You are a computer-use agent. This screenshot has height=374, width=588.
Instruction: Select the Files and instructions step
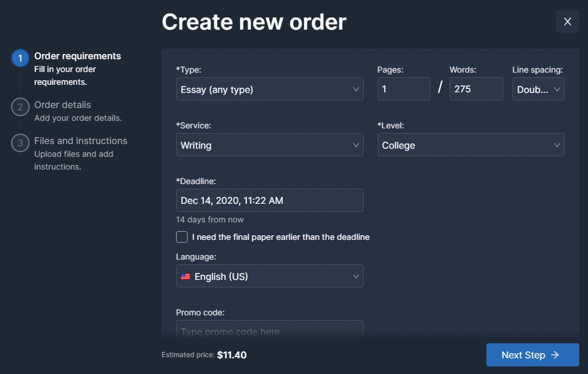coord(80,141)
